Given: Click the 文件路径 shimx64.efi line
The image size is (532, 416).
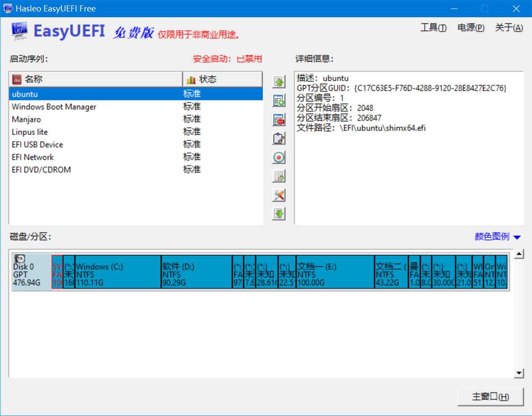Looking at the screenshot, I should (361, 128).
